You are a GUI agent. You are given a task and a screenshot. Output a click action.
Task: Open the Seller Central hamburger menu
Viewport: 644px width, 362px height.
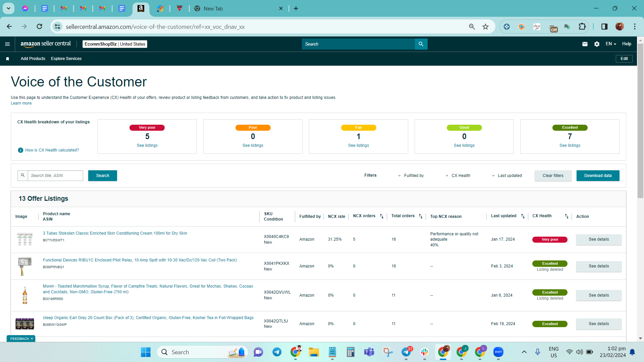click(7, 44)
